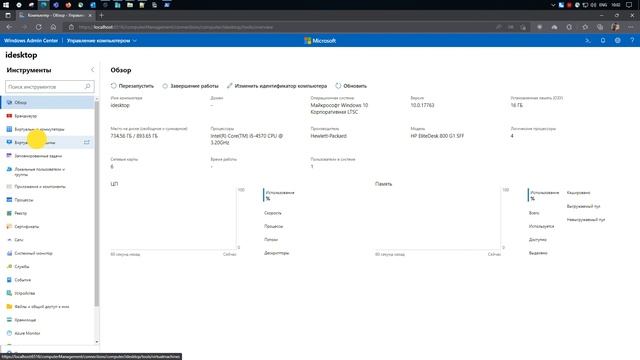The image size is (640, 360).
Task: Click the Устройства devices icon
Action: pos(9,293)
